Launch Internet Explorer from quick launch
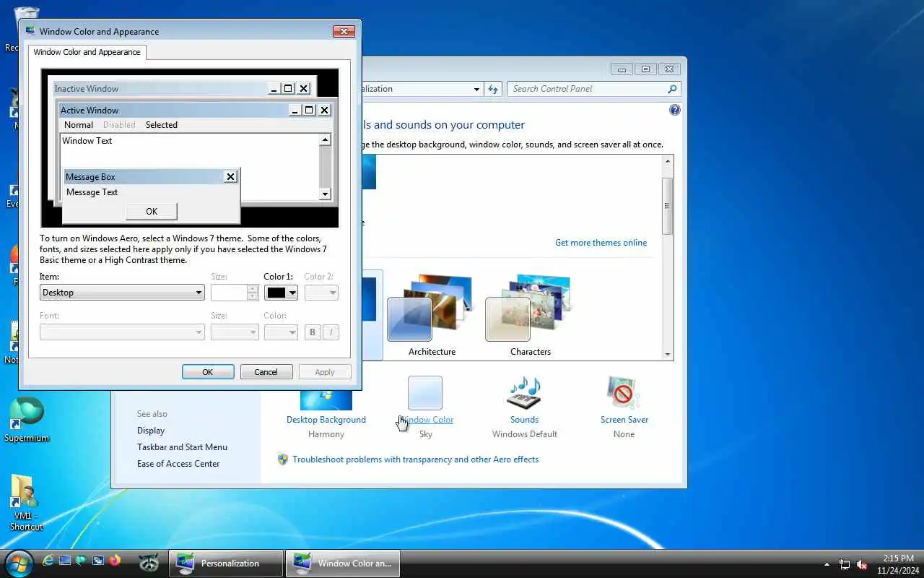Screen dimensions: 924x578 point(48,560)
